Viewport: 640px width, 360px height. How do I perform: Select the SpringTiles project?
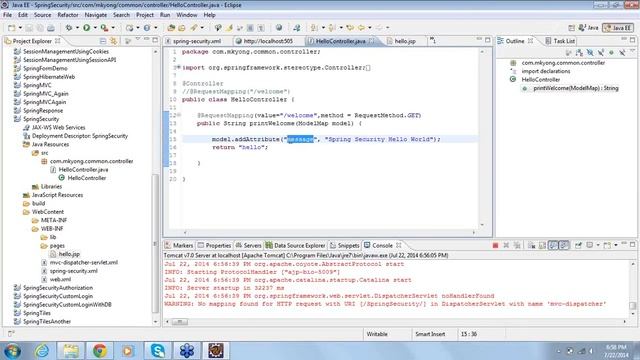tap(37, 313)
